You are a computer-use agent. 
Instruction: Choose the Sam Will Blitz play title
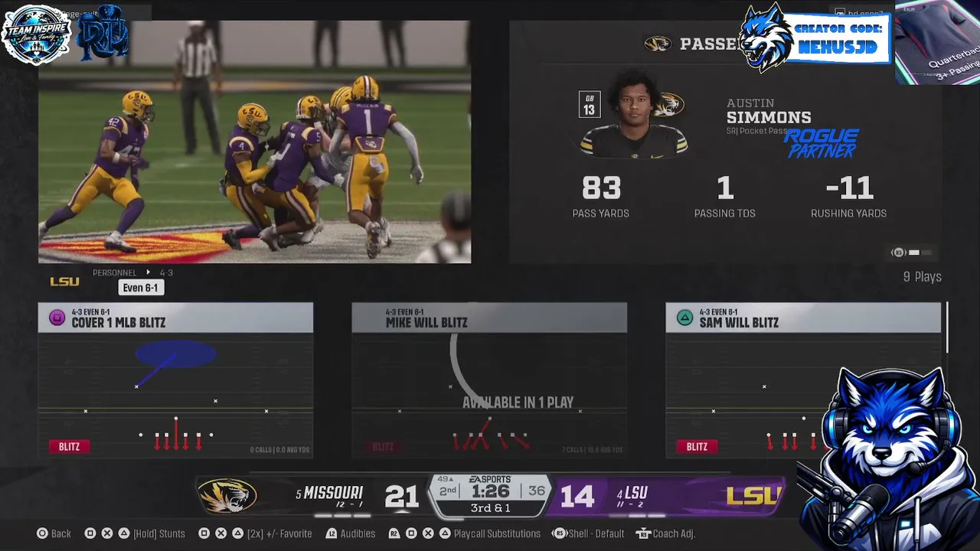[x=739, y=323]
